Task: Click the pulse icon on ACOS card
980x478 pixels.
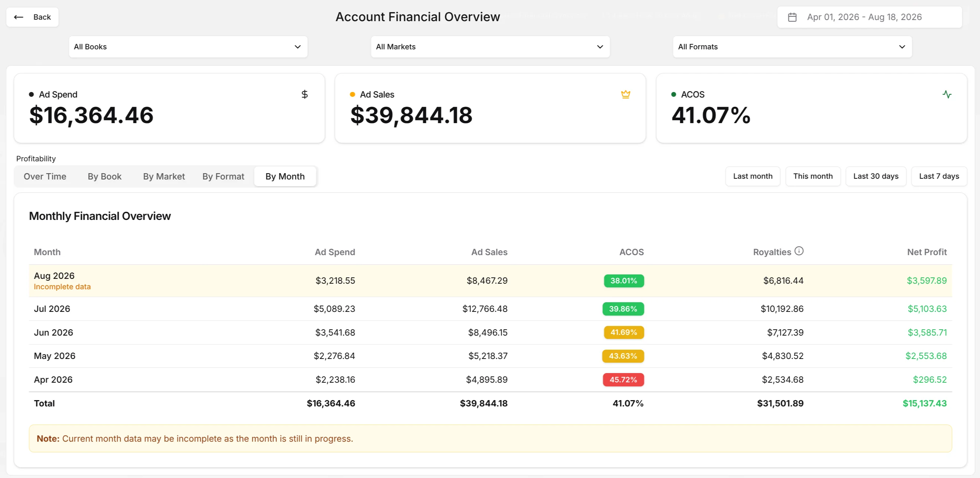Action: point(947,94)
